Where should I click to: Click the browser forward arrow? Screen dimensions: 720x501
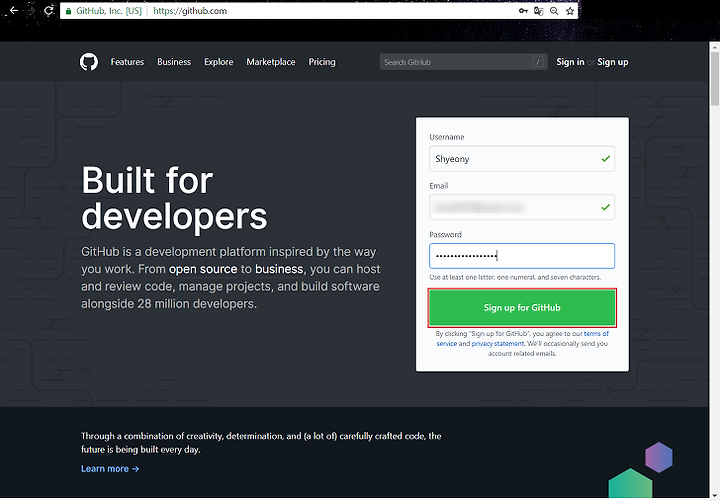(x=31, y=10)
